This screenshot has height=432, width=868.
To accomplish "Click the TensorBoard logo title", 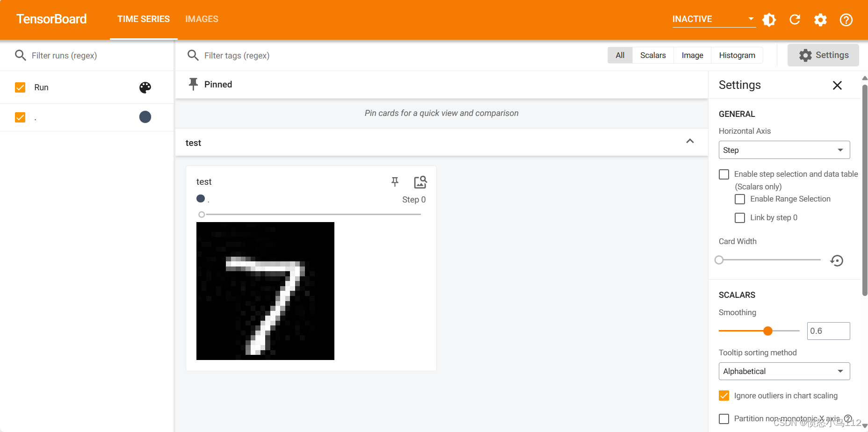I will pyautogui.click(x=51, y=19).
